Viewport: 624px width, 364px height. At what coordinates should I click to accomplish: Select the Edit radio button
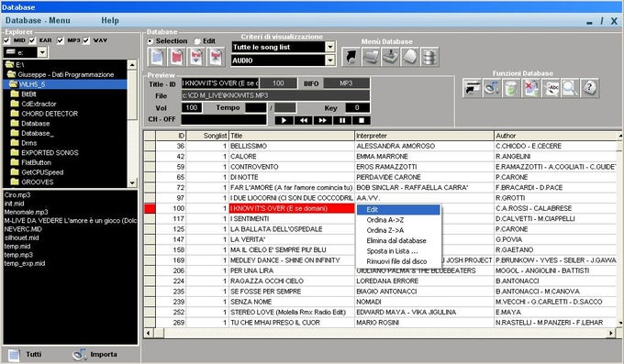coord(197,41)
